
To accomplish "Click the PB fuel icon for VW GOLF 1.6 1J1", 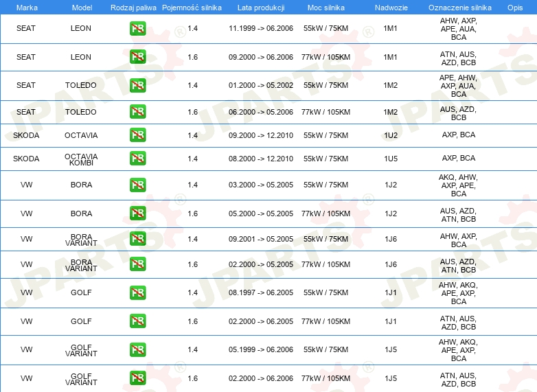I will (137, 321).
